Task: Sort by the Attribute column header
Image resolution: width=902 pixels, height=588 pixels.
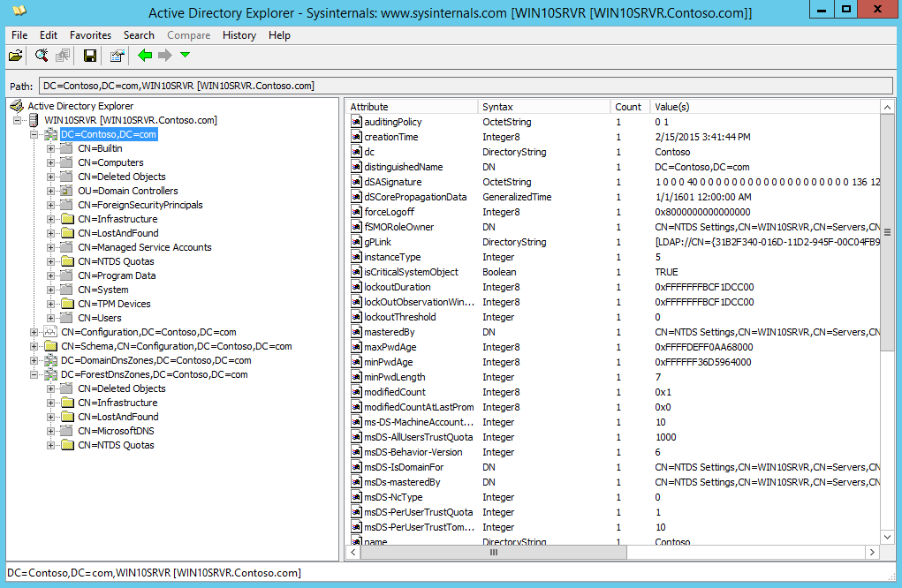Action: [412, 107]
